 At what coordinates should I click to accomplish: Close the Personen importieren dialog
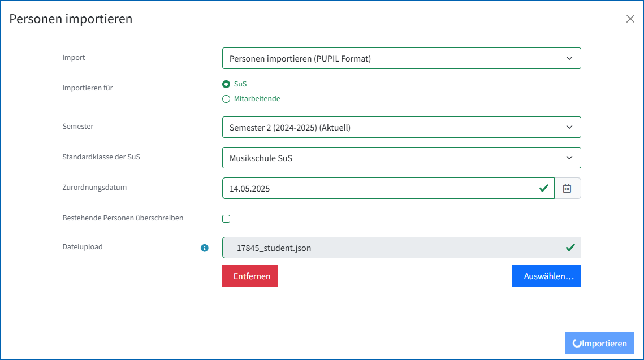pyautogui.click(x=630, y=19)
